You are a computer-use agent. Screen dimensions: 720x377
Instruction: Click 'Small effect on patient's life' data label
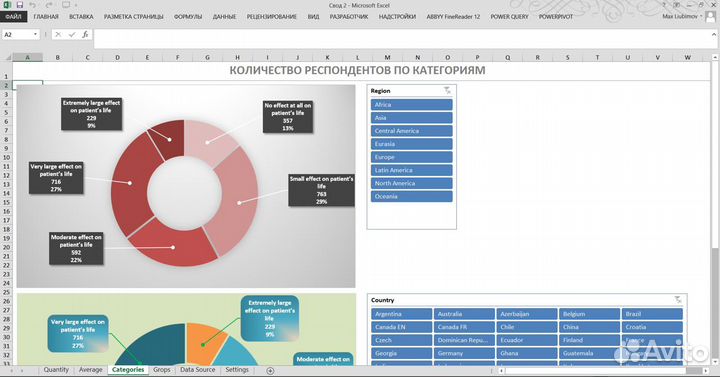(321, 190)
